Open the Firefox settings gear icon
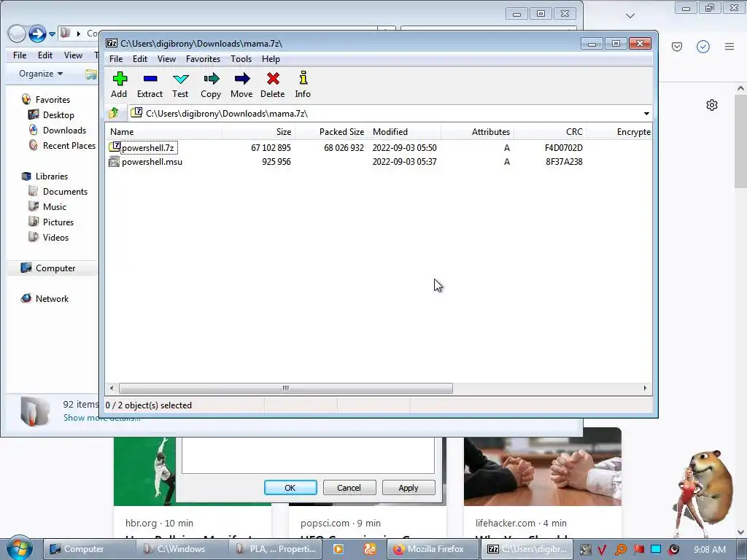747x560 pixels. pyautogui.click(x=712, y=105)
